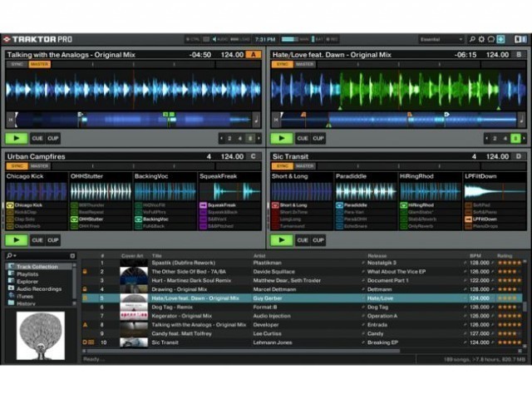Screen dimensions: 532x399
Task: Sort by the Release column header
Action: (377, 255)
